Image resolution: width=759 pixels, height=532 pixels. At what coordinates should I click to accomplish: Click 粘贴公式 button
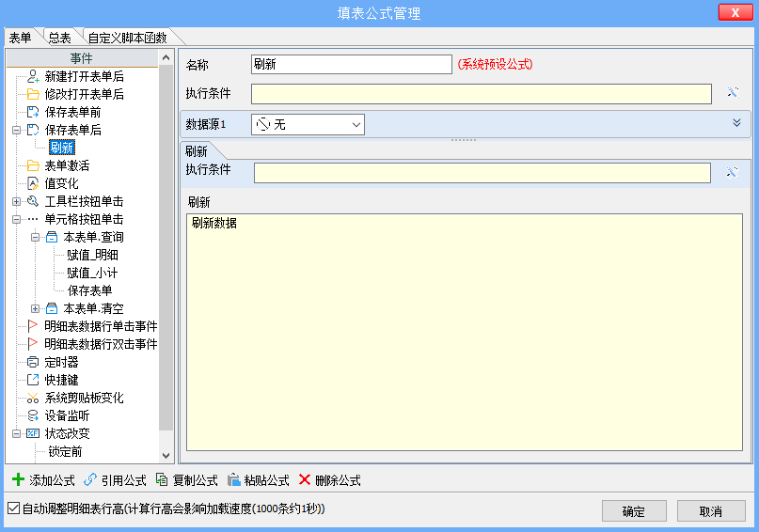[258, 480]
